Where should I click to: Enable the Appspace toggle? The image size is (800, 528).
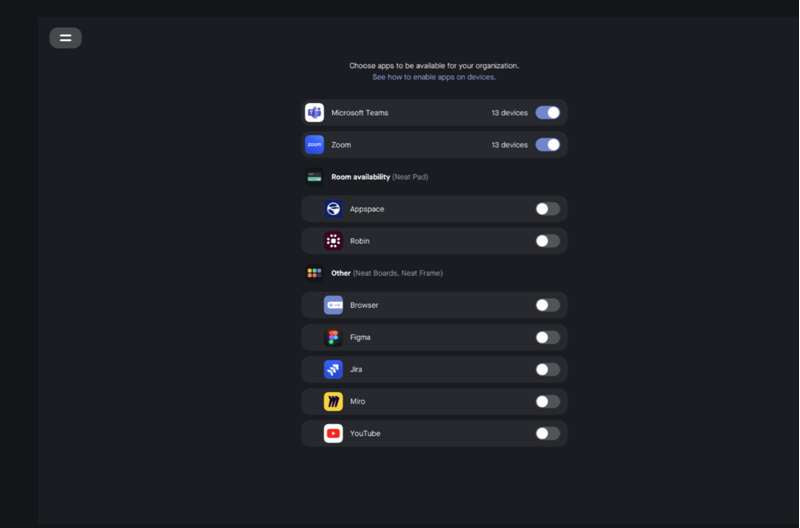click(547, 209)
